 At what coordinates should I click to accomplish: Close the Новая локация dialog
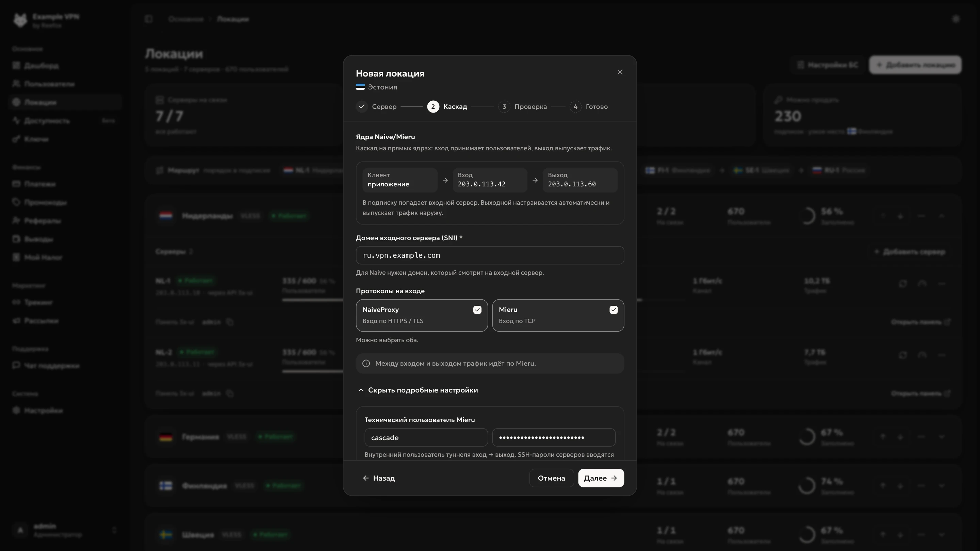[x=620, y=72]
